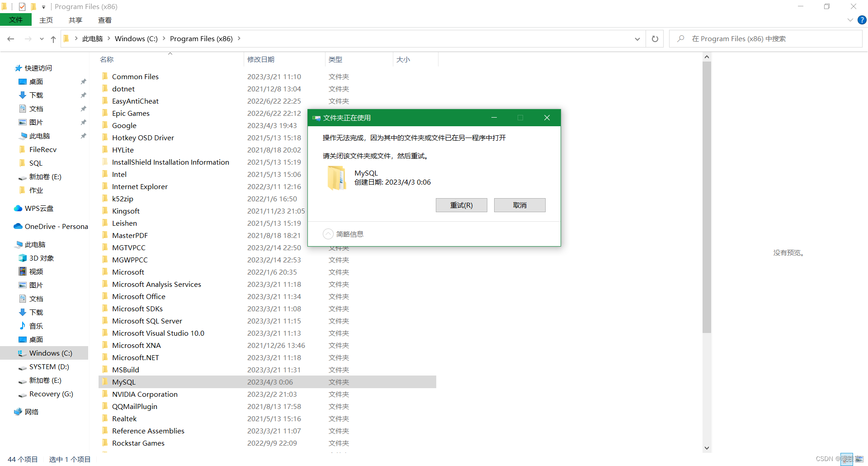This screenshot has height=466, width=868.
Task: Expand breadcrumb chevron after 此电脑
Action: [108, 38]
